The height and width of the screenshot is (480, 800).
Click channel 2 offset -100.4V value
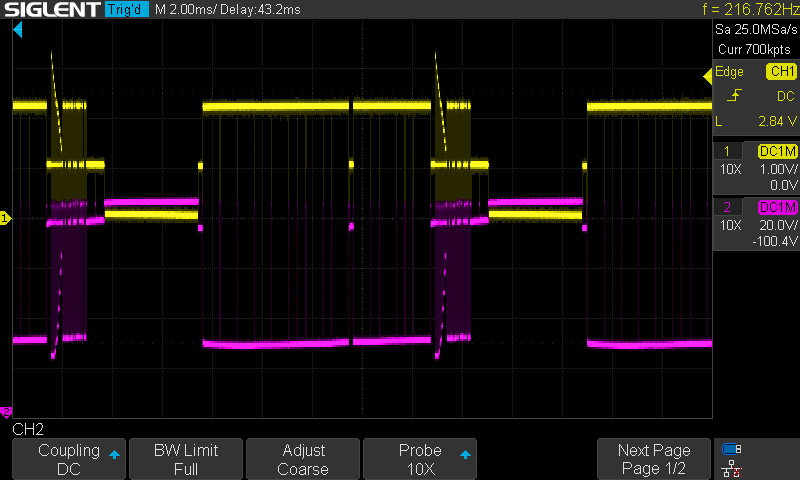pyautogui.click(x=774, y=241)
